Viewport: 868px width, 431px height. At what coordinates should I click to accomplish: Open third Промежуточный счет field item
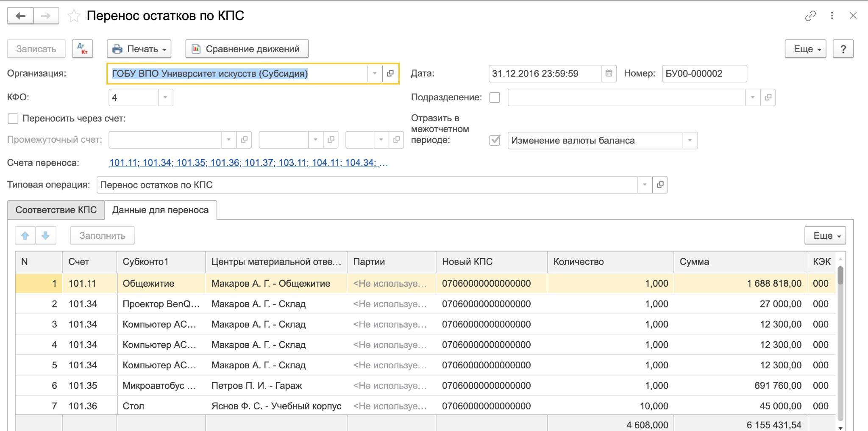396,140
